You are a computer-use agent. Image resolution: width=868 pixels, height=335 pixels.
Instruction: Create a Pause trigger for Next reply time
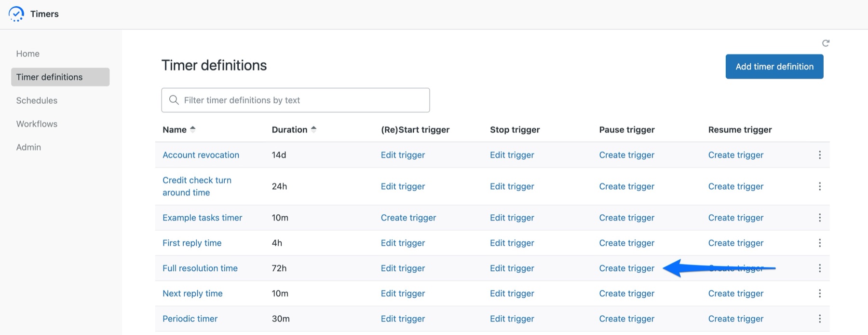pyautogui.click(x=627, y=293)
